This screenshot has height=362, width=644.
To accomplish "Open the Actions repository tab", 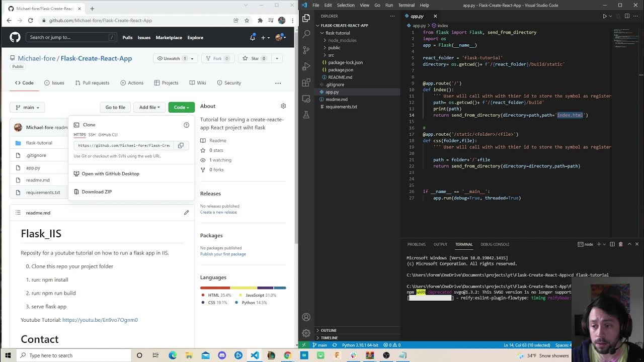I will 132,83.
